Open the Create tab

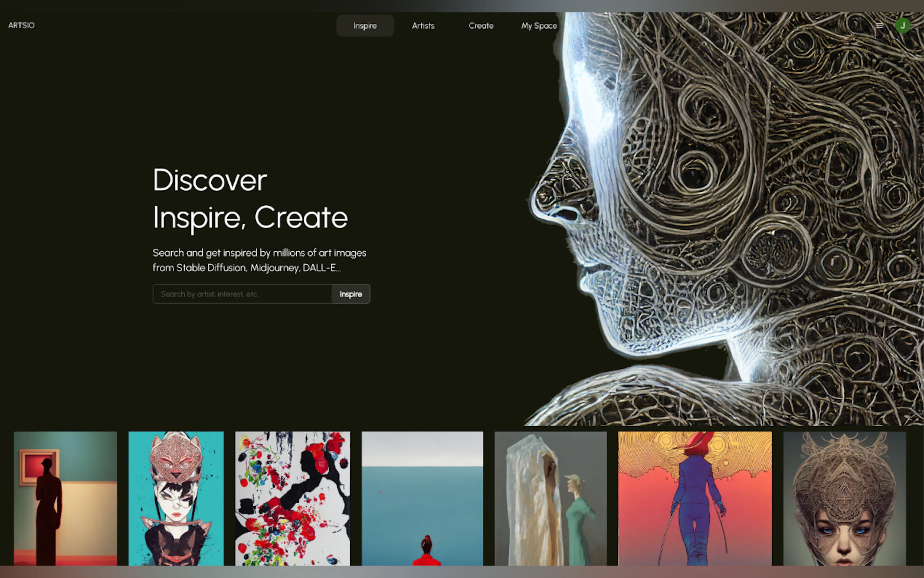point(481,25)
